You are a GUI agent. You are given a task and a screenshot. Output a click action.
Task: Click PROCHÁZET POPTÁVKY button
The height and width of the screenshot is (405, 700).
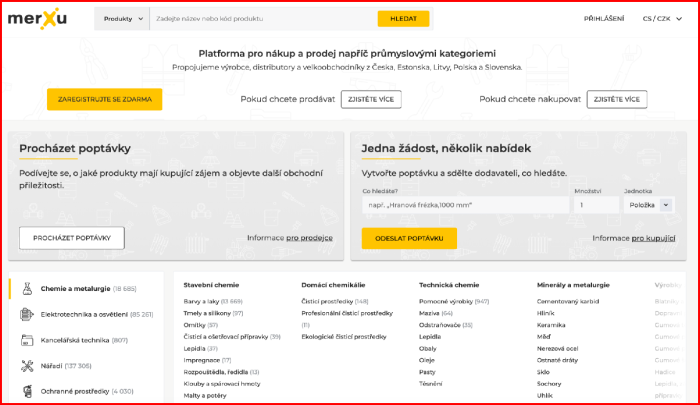tap(72, 238)
